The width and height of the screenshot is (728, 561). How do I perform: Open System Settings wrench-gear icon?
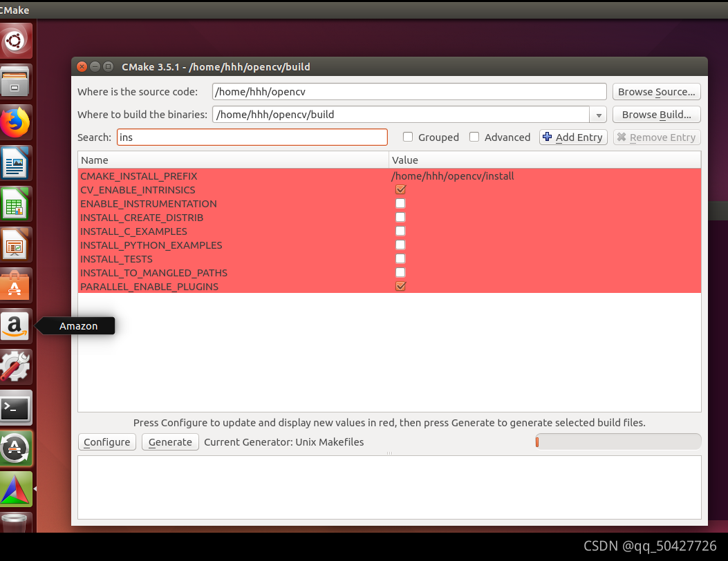coord(15,367)
